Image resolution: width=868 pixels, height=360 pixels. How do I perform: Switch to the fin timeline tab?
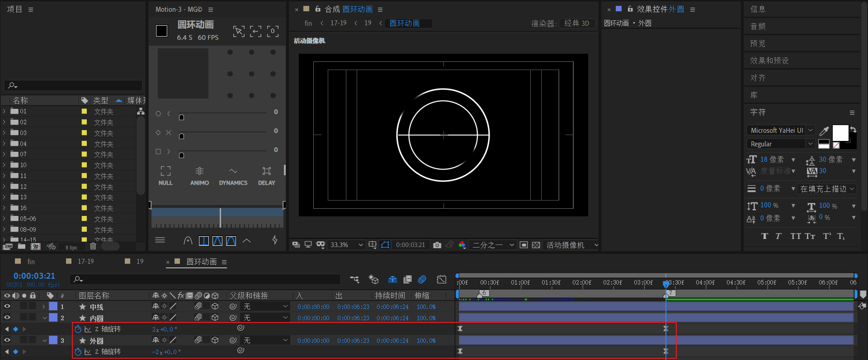[31, 262]
